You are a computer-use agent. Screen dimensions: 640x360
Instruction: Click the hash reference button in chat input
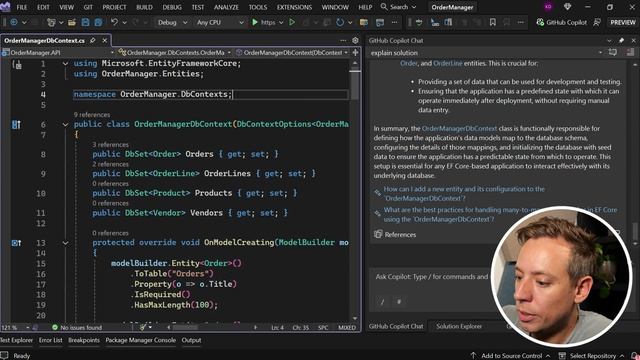click(x=399, y=302)
